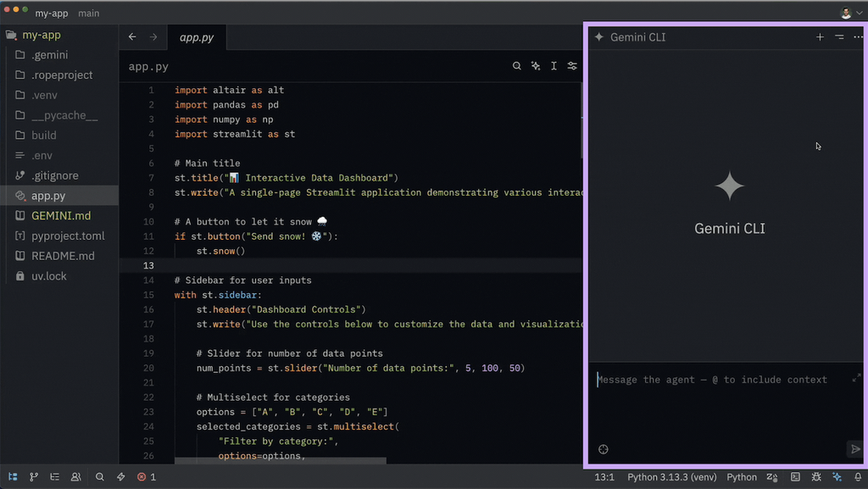868x489 pixels.
Task: Click the Python 3.13.3 (venv) interpreter selector
Action: click(x=672, y=477)
